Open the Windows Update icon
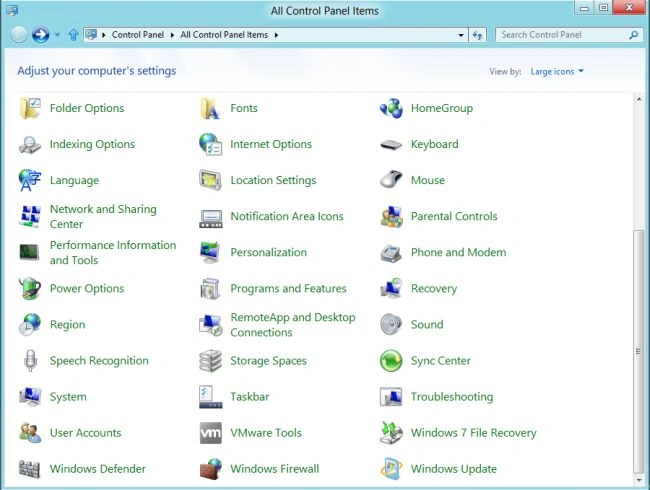Screen dimensions: 650x490 tap(391, 469)
